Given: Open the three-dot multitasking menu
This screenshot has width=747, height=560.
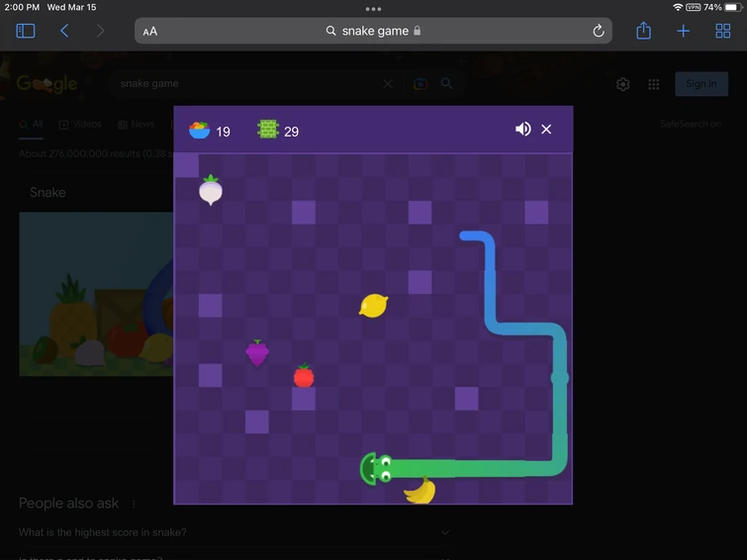Looking at the screenshot, I should tap(374, 9).
